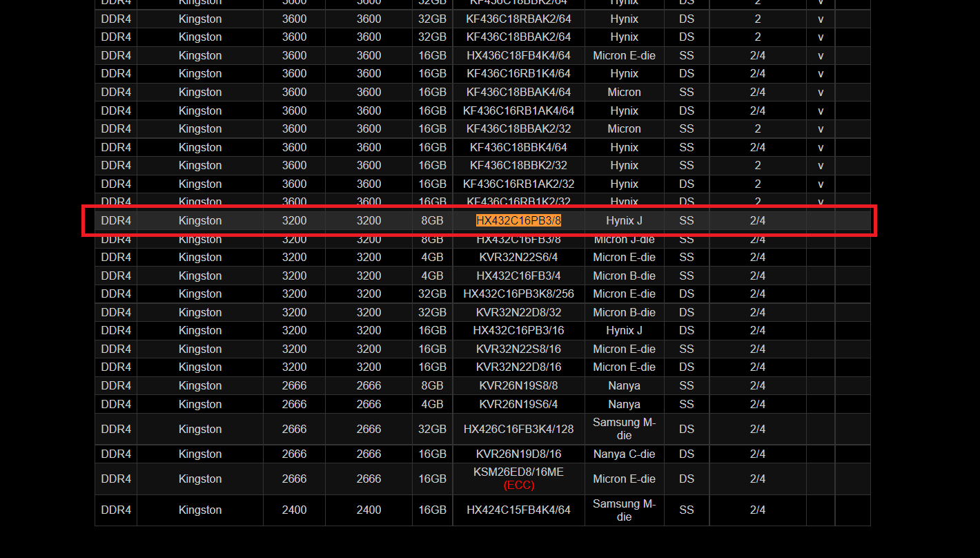Click the v mark in the HX436C18FB4K4/64 row
The height and width of the screenshot is (558, 980).
(821, 55)
